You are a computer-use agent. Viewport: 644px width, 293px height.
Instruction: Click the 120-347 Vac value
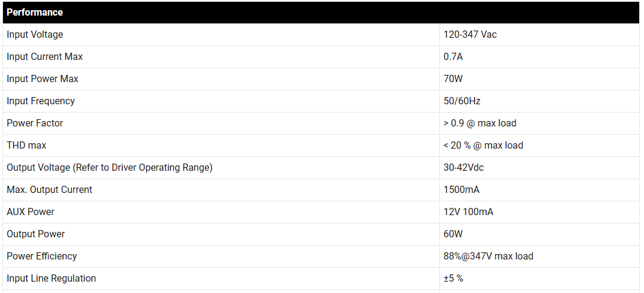click(470, 35)
